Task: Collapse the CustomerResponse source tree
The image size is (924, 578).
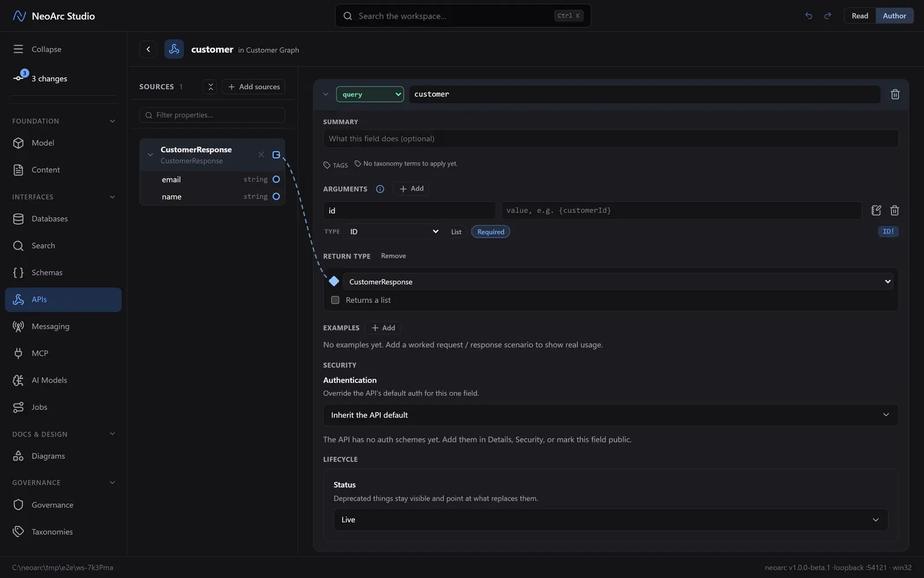Action: coord(150,155)
